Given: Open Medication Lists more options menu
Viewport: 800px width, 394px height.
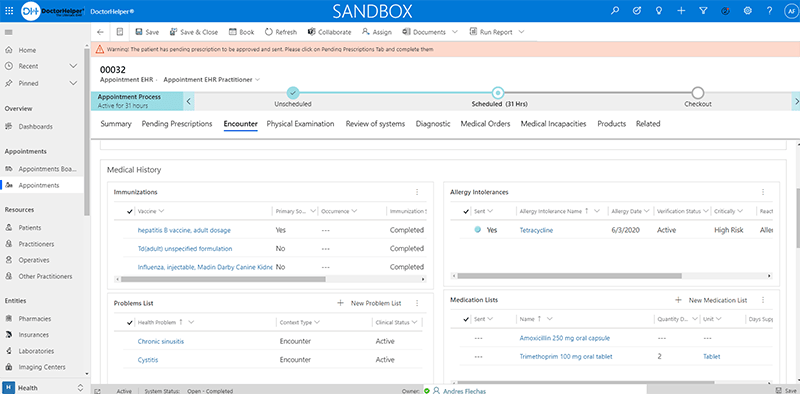Looking at the screenshot, I should click(763, 300).
